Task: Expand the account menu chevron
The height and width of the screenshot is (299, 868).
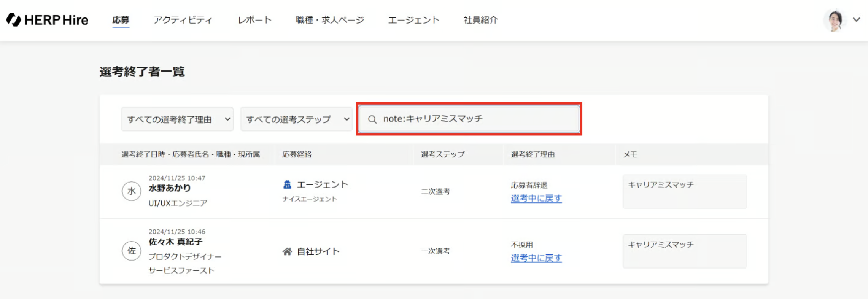Action: (x=856, y=20)
